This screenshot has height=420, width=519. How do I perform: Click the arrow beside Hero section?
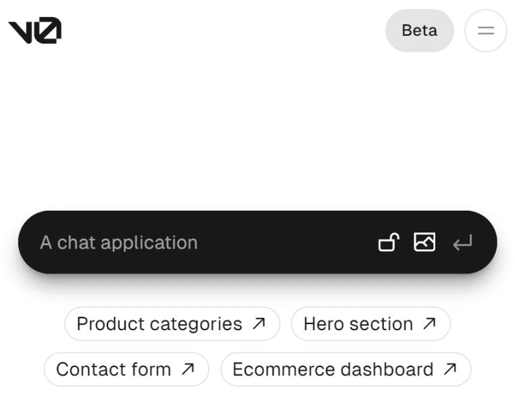[x=430, y=324]
